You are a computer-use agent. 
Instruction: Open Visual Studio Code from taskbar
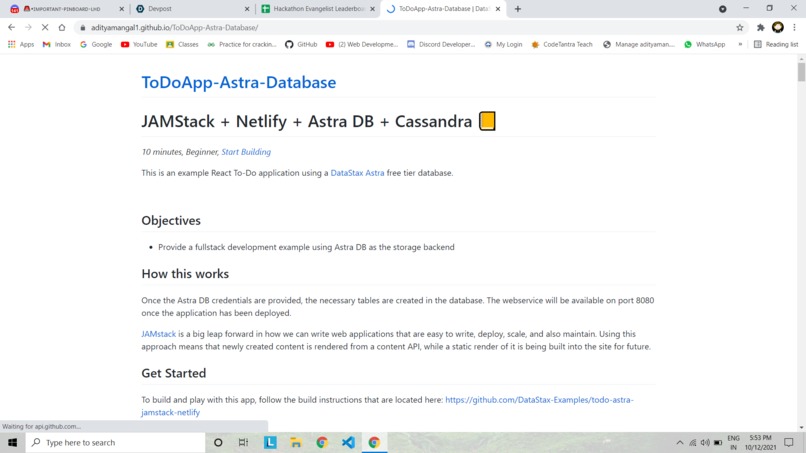tap(348, 442)
